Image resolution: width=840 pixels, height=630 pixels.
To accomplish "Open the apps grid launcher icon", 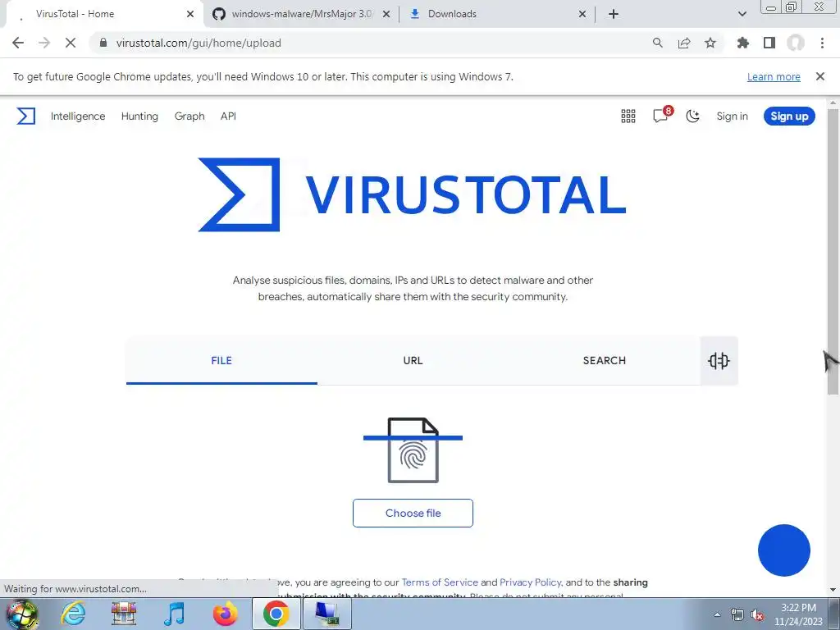I will [628, 116].
